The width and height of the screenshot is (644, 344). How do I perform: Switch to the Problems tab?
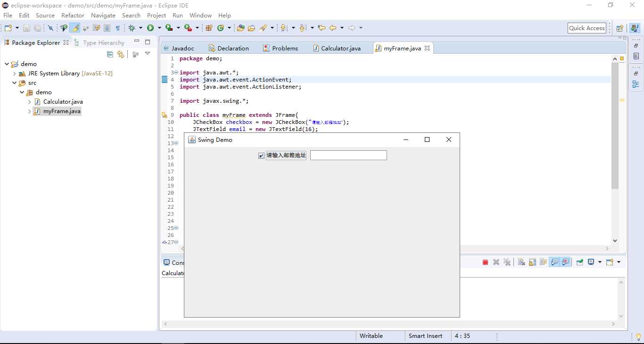coord(281,48)
